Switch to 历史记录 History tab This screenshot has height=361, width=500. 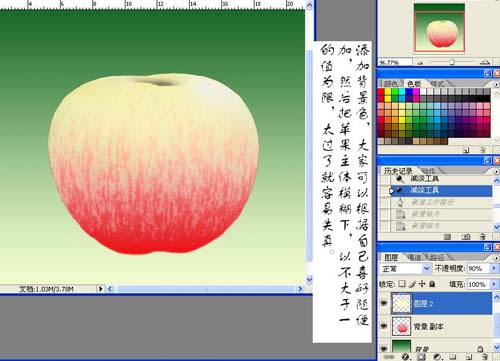click(398, 171)
